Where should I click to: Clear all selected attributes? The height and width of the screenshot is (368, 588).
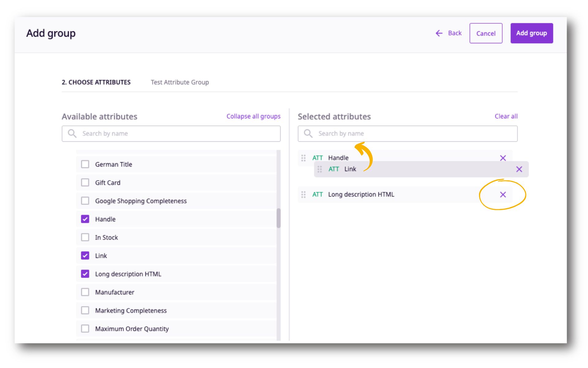(x=506, y=116)
